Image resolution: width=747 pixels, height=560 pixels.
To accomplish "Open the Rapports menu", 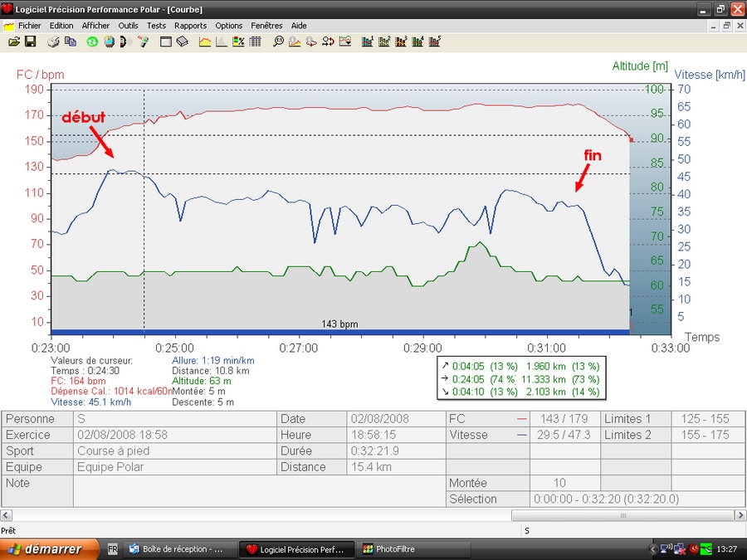I will (190, 26).
